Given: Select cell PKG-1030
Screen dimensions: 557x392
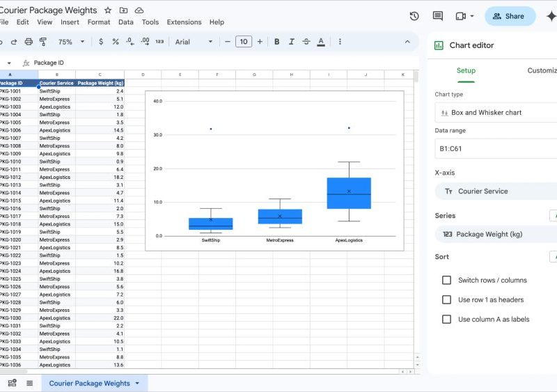Looking at the screenshot, I should tap(19, 318).
